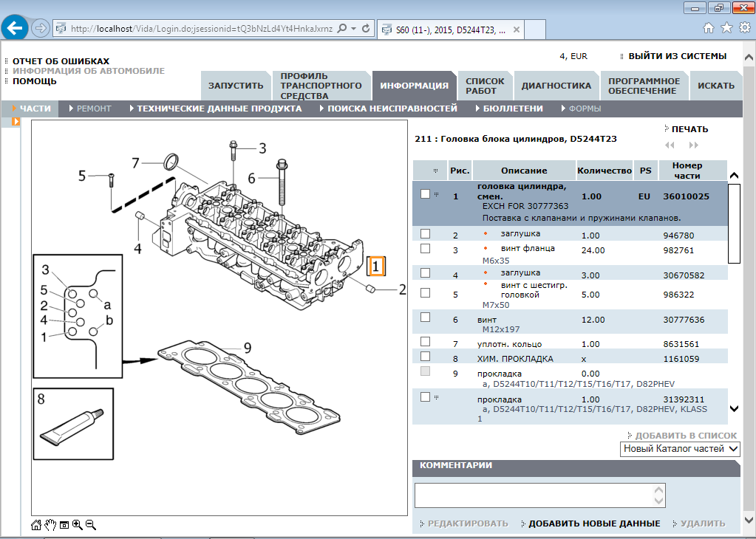The image size is (756, 539).
Task: Expand details icon beside головка цилиндра row
Action: click(437, 195)
